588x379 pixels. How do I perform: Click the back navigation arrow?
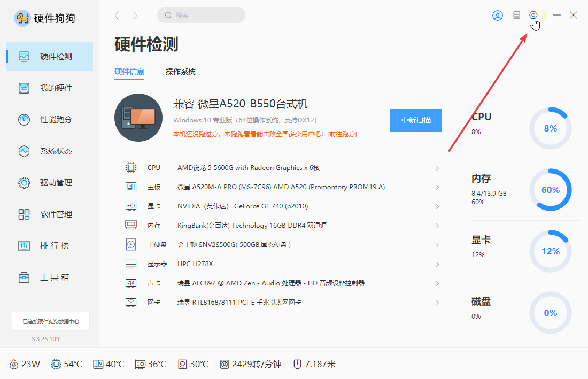[x=117, y=16]
